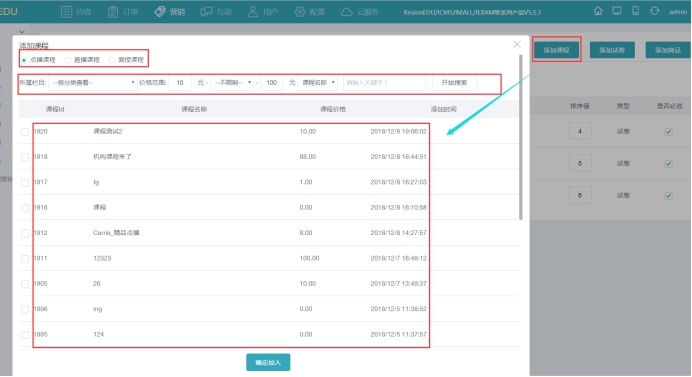Tick the checkbox for course 1918
Image resolution: width=692 pixels, height=377 pixels.
[x=25, y=157]
